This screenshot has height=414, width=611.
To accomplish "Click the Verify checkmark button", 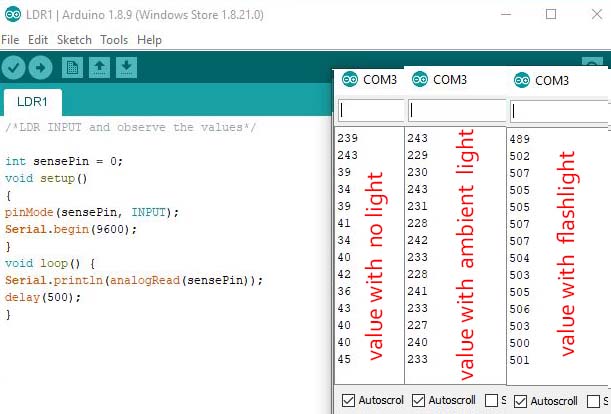I will pos(13,68).
